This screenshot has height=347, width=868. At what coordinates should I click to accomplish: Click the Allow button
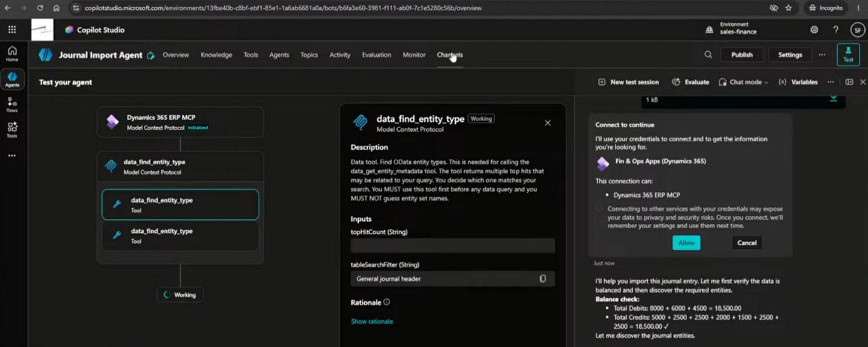(x=687, y=243)
